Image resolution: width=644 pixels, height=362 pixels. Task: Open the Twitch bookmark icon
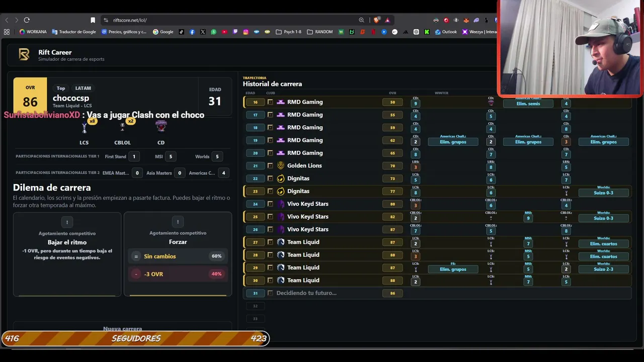pos(235,32)
